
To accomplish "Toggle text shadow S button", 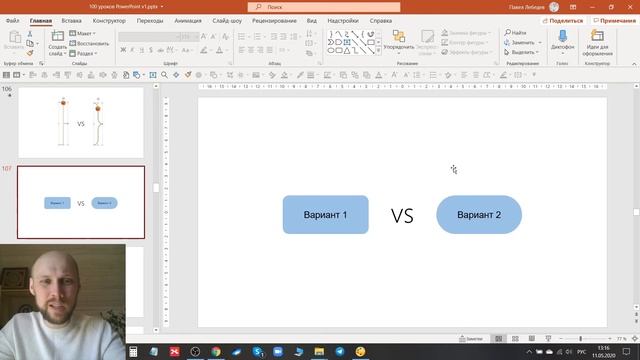I will pyautogui.click(x=151, y=50).
